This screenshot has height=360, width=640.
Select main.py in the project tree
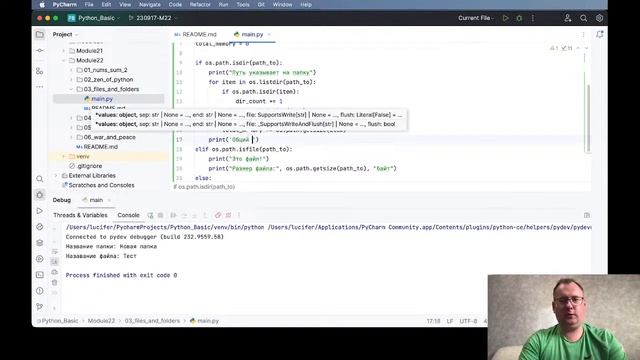(109, 99)
